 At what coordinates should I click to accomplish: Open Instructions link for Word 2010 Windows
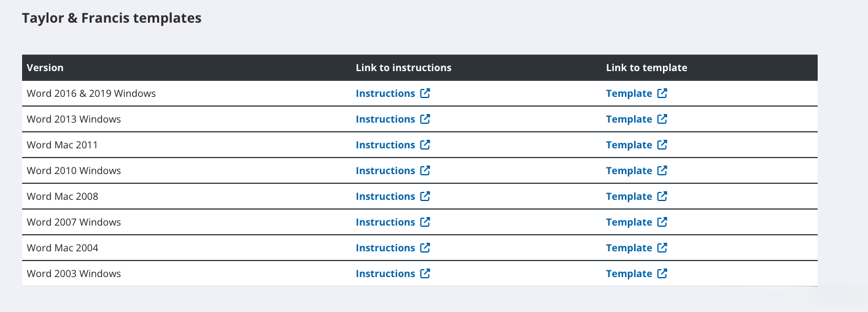(x=386, y=171)
